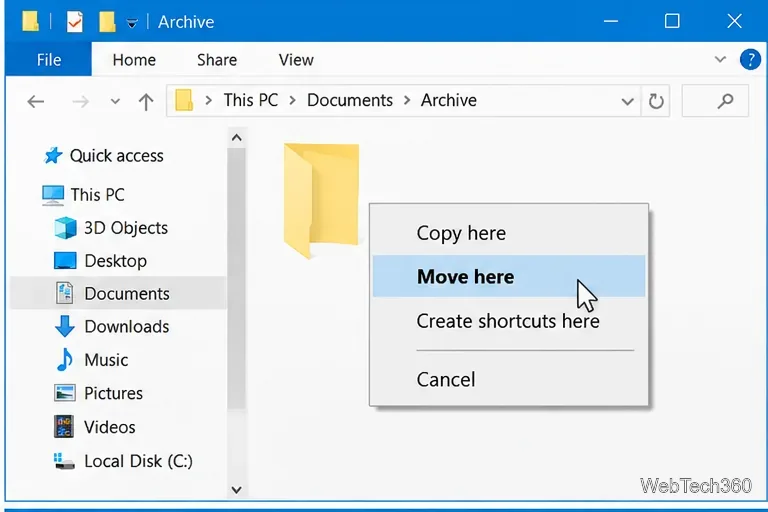Close the Archive window

[x=734, y=21]
